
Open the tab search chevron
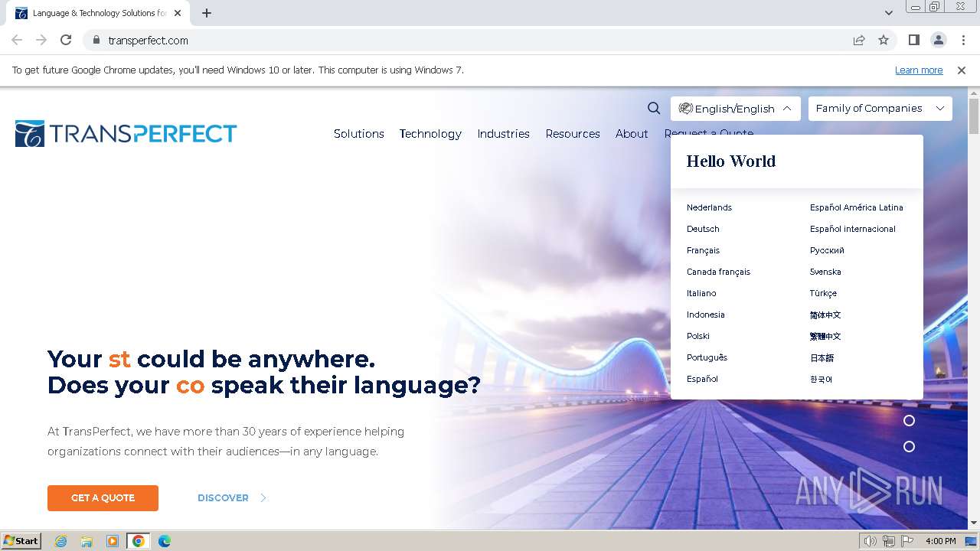click(888, 13)
